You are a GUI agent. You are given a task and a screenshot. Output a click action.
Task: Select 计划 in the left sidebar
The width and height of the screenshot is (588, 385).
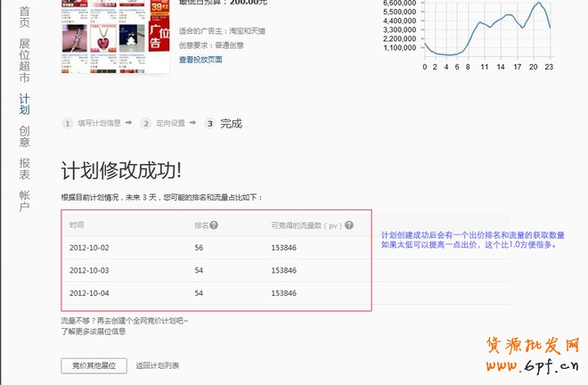[24, 103]
